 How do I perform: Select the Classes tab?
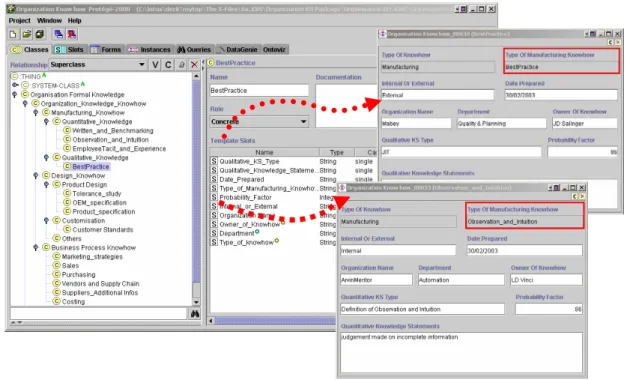pyautogui.click(x=30, y=50)
